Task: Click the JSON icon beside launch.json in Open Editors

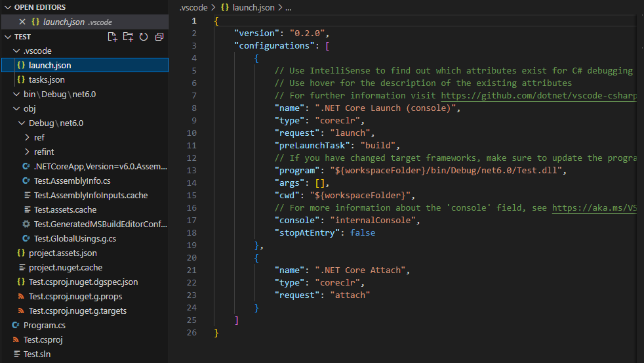Action: [35, 22]
